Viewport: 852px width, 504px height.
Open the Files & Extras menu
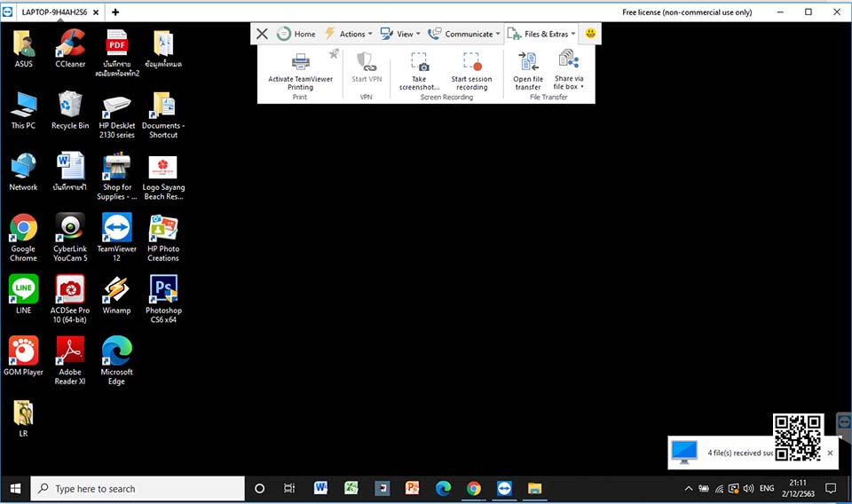pyautogui.click(x=541, y=34)
